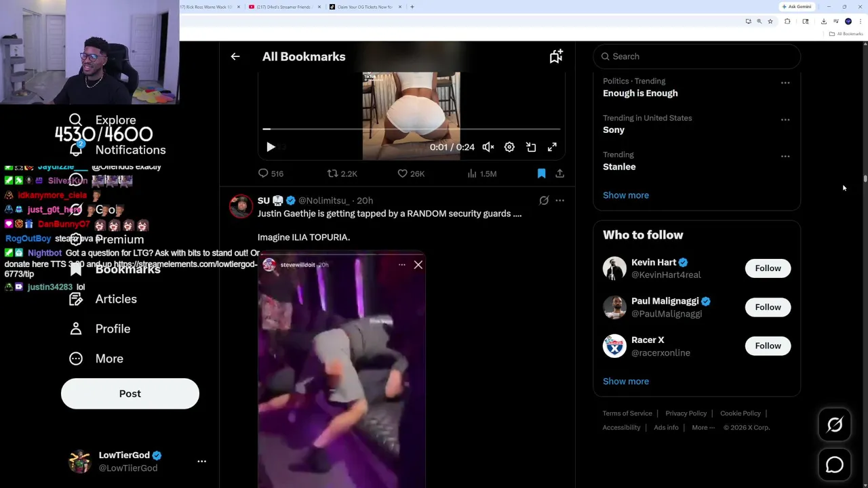Focus the Search field
Image resolution: width=868 pixels, height=488 pixels.
point(697,56)
